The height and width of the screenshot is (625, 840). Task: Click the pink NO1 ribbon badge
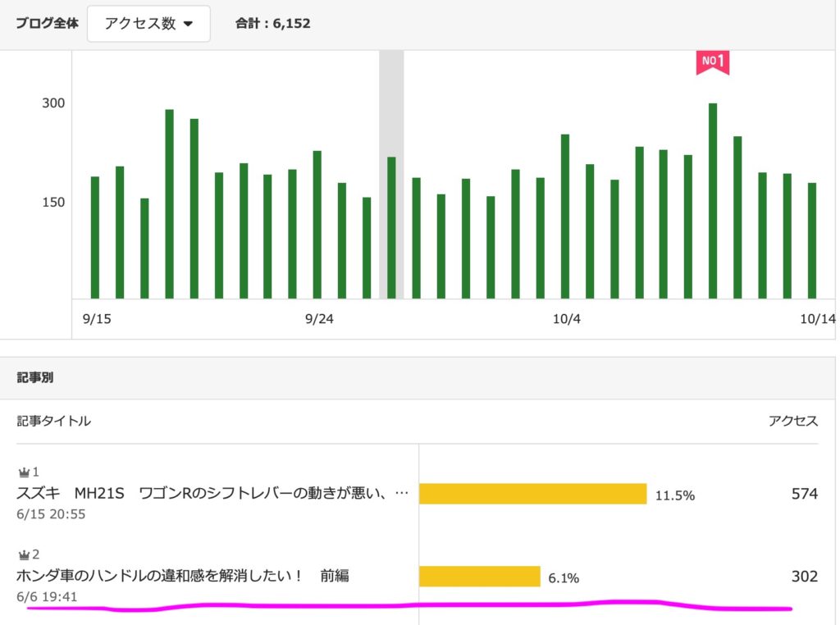click(712, 62)
